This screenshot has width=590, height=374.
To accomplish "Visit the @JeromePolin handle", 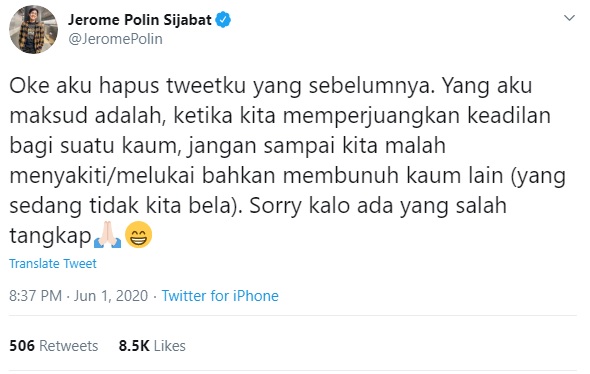I will coord(116,39).
